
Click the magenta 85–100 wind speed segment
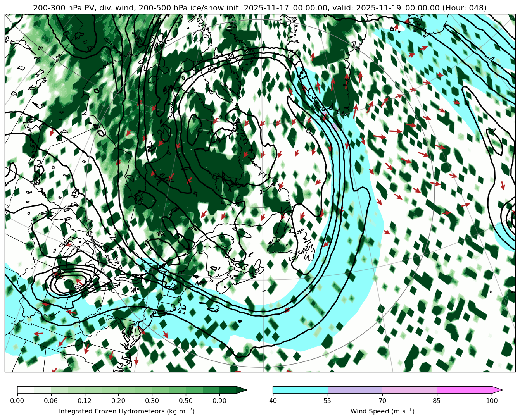pyautogui.click(x=464, y=390)
